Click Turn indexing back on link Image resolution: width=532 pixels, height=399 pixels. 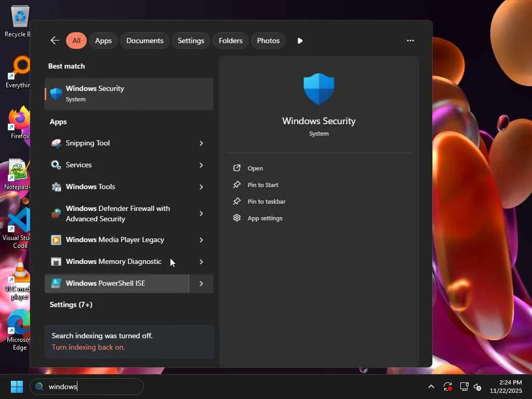pyautogui.click(x=88, y=347)
